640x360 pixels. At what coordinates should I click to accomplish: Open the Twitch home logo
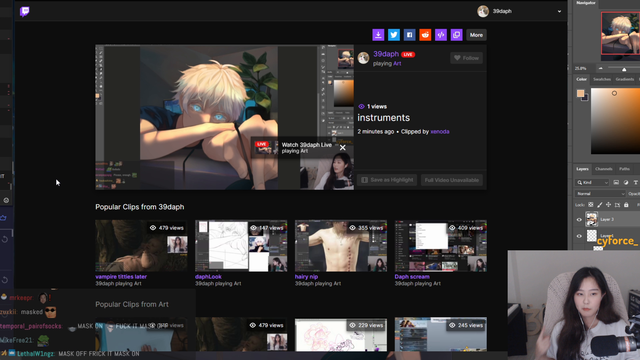24,11
